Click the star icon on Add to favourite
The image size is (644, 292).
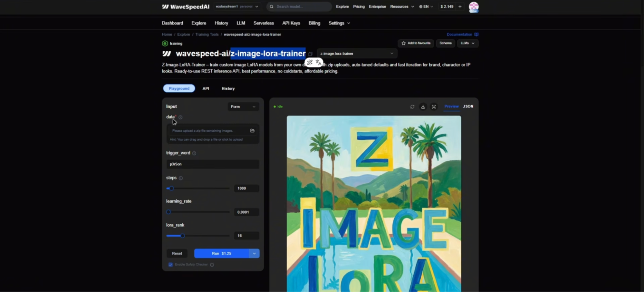pos(404,43)
